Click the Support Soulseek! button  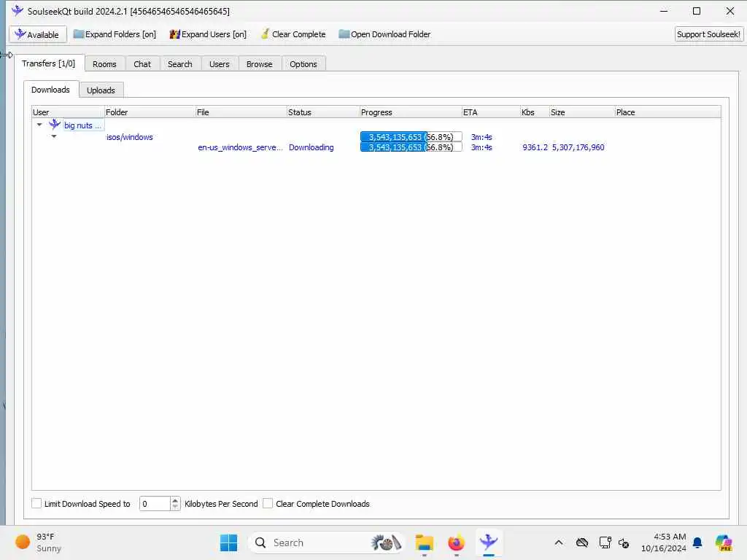coord(708,34)
